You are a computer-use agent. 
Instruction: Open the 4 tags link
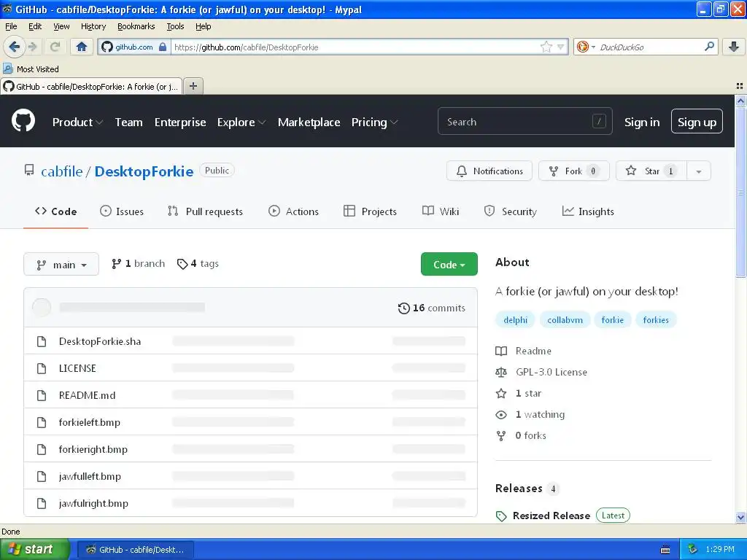pos(198,263)
